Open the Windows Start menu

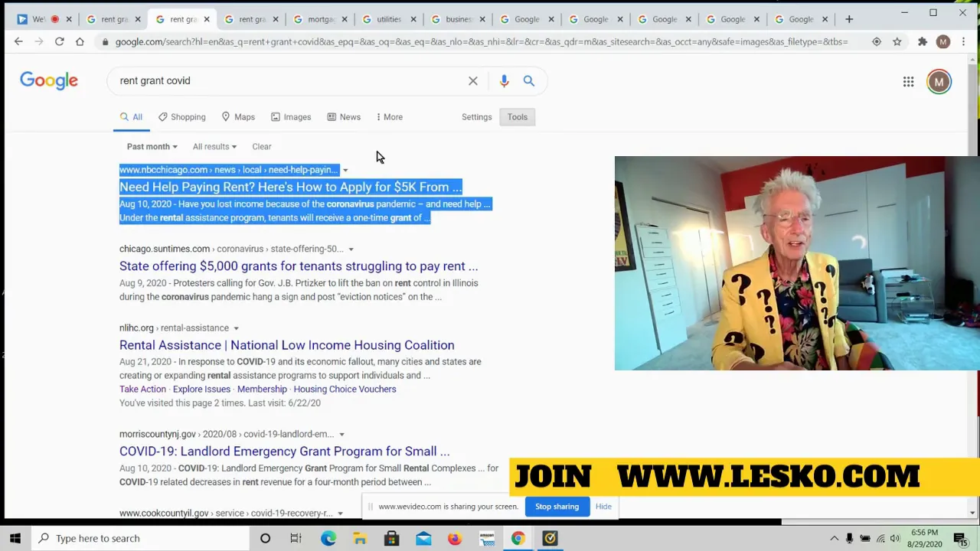[x=15, y=538]
